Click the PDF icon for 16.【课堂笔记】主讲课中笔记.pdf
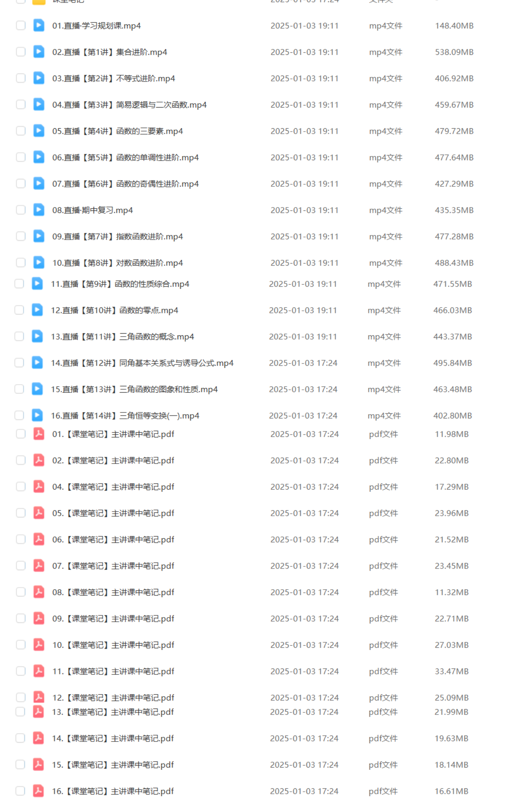Viewport: 532px width, 806px height. (38, 791)
